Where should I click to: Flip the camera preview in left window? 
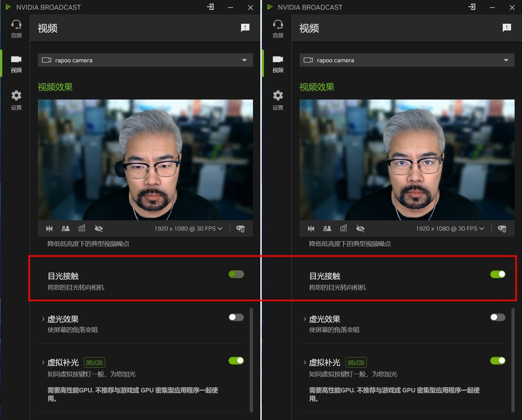tap(49, 229)
